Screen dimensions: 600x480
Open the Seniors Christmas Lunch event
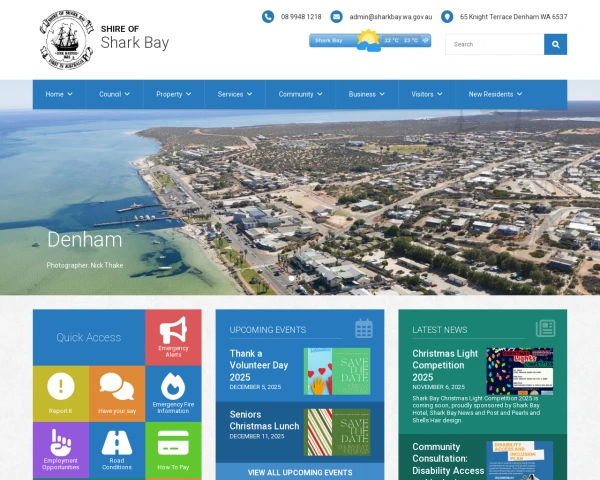coord(264,420)
